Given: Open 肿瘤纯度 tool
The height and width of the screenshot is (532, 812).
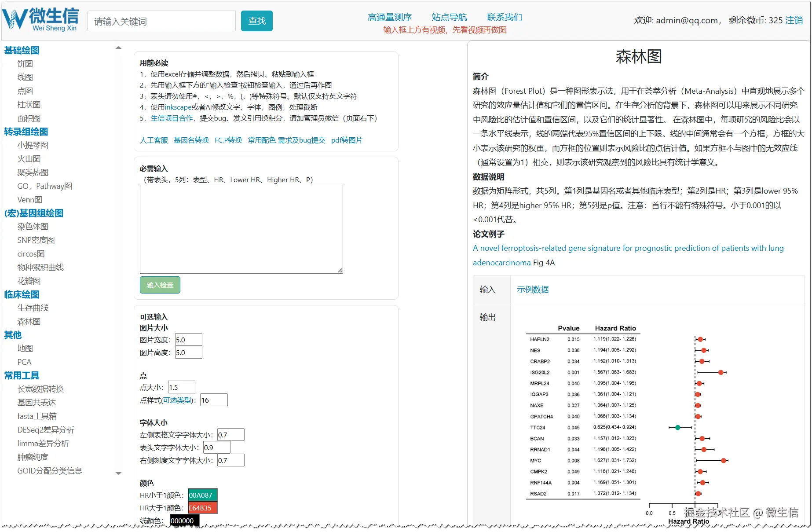Looking at the screenshot, I should pos(33,457).
